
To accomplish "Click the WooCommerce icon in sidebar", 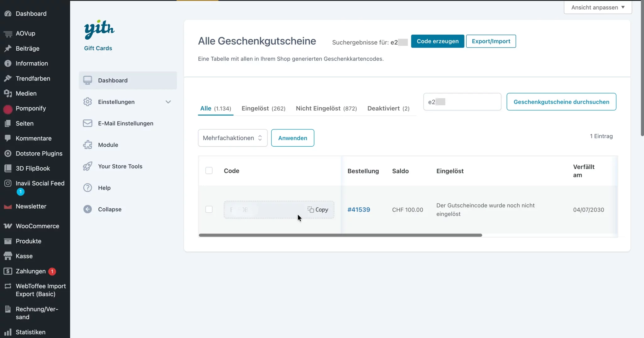I will point(8,226).
